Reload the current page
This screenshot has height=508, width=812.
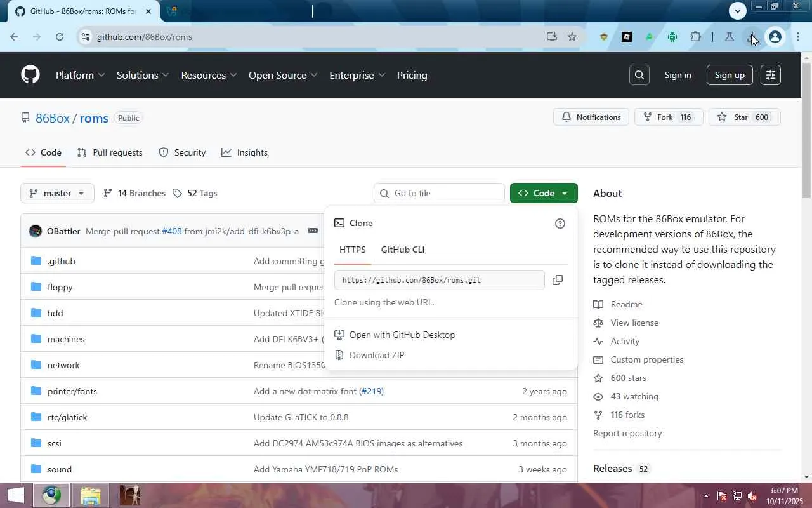[x=60, y=37]
